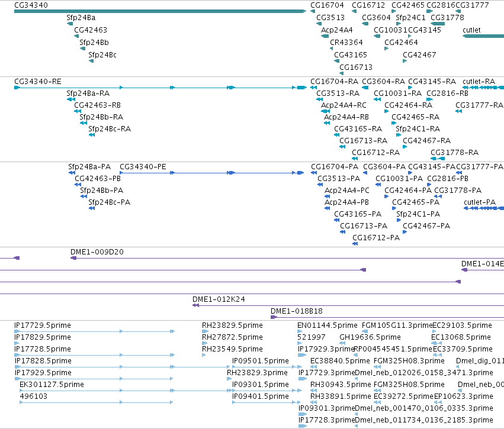Select the Sfp24Bc gene label
This screenshot has height=429, width=504.
point(102,55)
